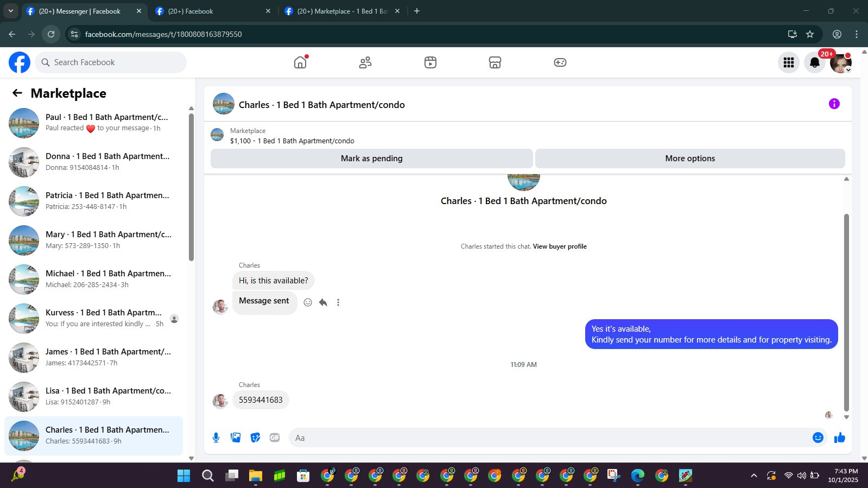Viewport: 868px width, 488px height.
Task: Open Donna's apartment conversation
Action: (93, 162)
